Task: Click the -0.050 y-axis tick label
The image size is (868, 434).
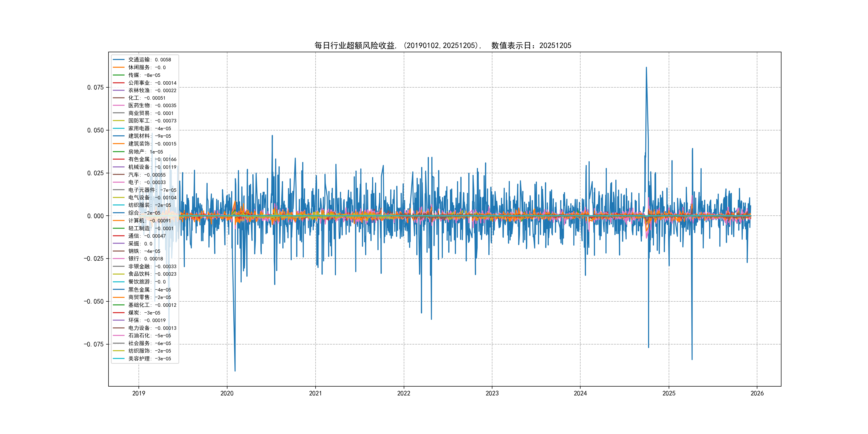Action: point(94,302)
